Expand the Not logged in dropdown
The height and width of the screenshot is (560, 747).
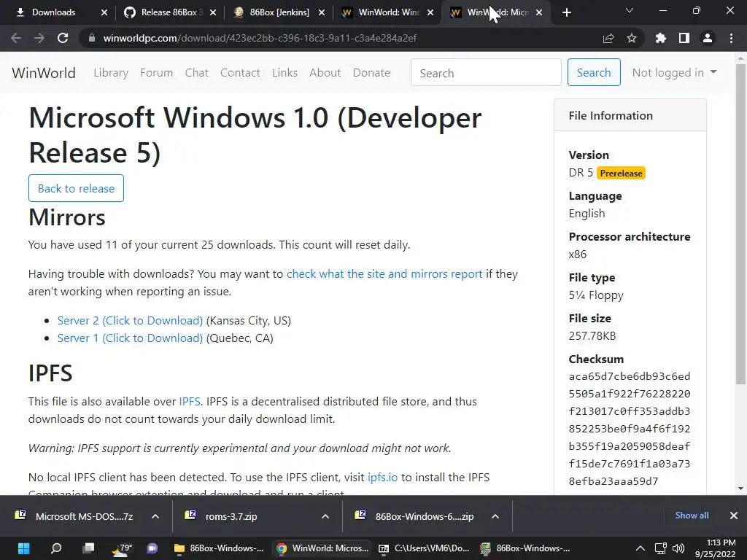tap(674, 72)
